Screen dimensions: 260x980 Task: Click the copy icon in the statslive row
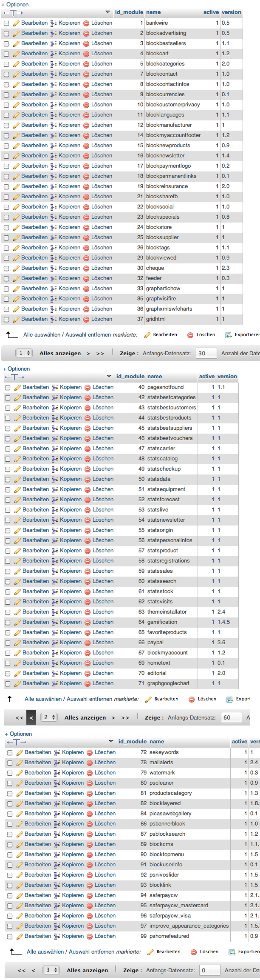[x=55, y=510]
